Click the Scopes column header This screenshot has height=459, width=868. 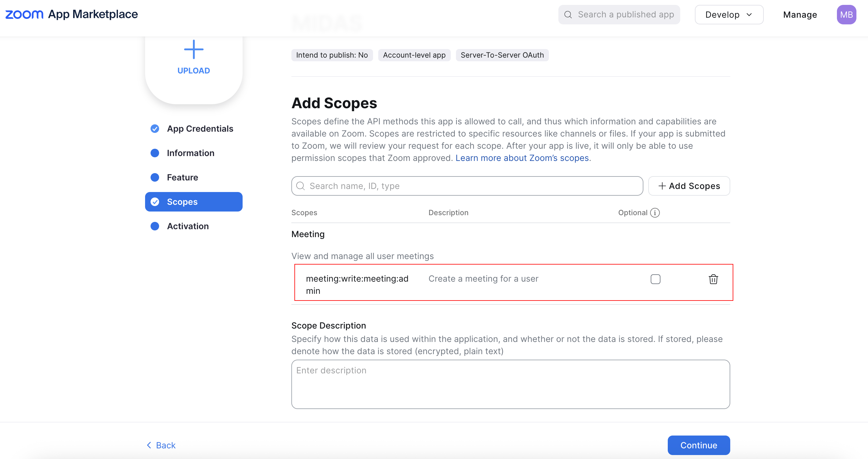304,213
